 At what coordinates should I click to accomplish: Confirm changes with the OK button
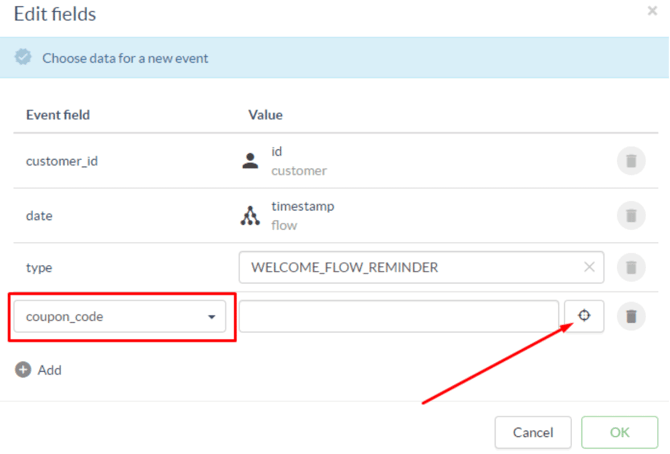click(619, 433)
